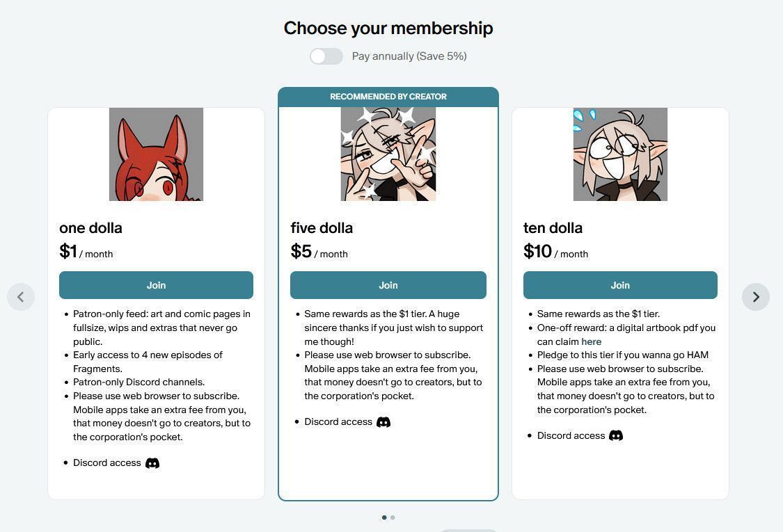Image resolution: width=783 pixels, height=532 pixels.
Task: Click the 'ten dolla' tier title
Action: click(553, 228)
